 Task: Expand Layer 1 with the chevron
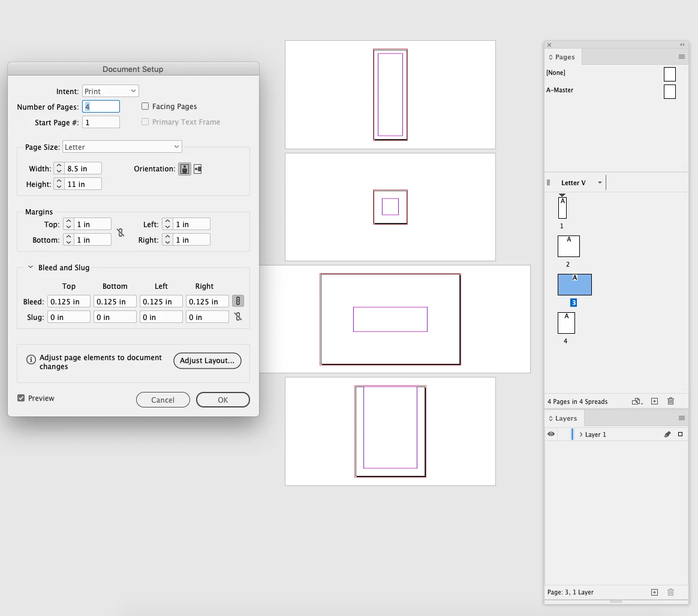[x=581, y=434]
